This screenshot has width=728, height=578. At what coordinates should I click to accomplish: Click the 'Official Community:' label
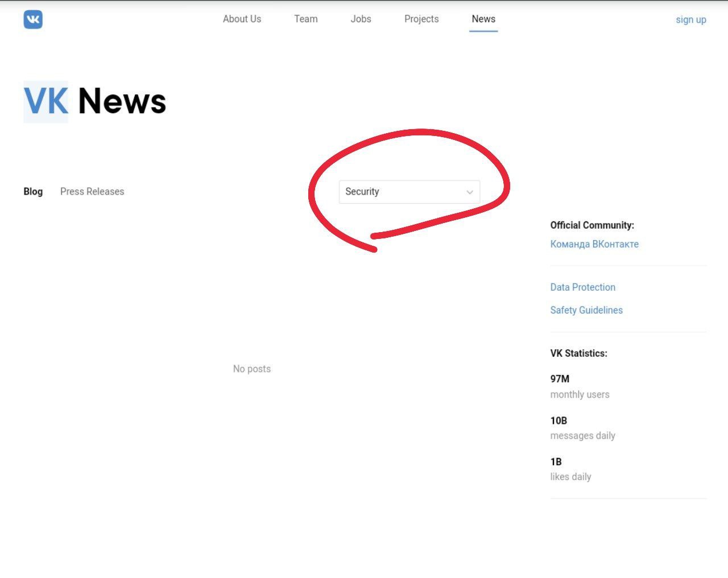(x=592, y=225)
